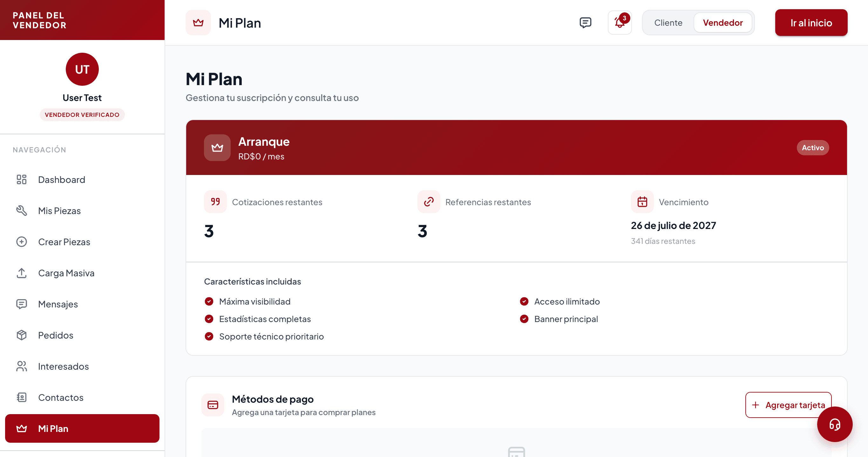This screenshot has width=868, height=457.
Task: Click the Pedidos box icon
Action: [22, 335]
